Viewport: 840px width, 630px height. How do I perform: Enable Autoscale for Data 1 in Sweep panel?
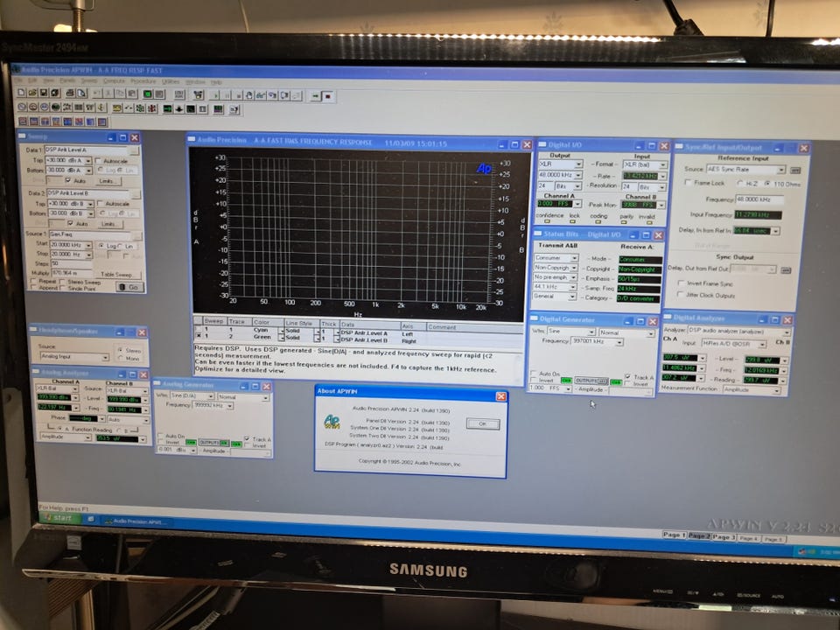click(99, 161)
